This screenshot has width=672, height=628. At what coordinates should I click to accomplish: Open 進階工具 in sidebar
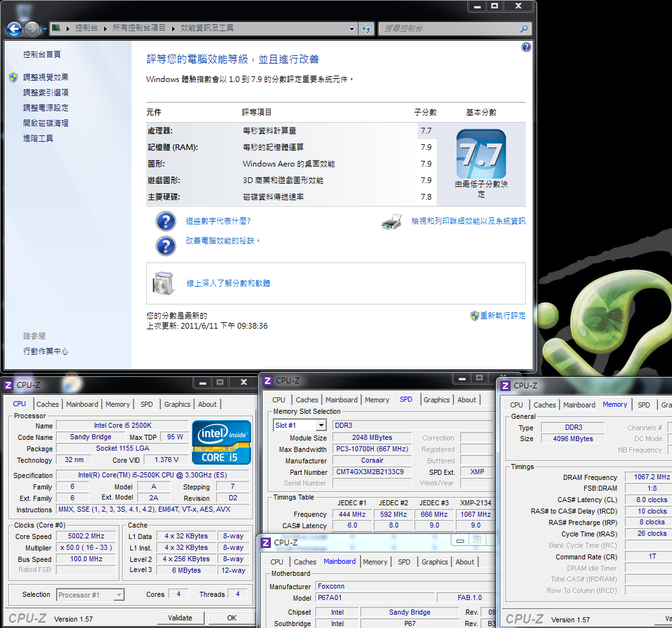[38, 139]
